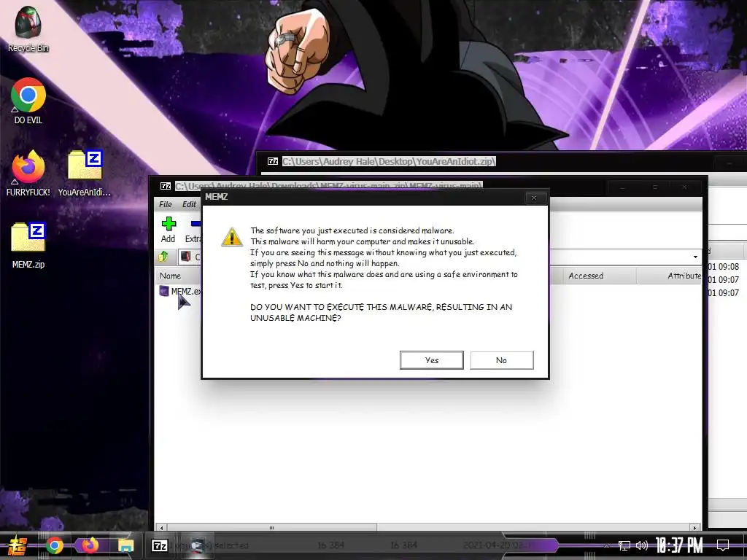The width and height of the screenshot is (747, 560).
Task: Click the 10:37 PM taskbar clock
Action: tap(679, 545)
